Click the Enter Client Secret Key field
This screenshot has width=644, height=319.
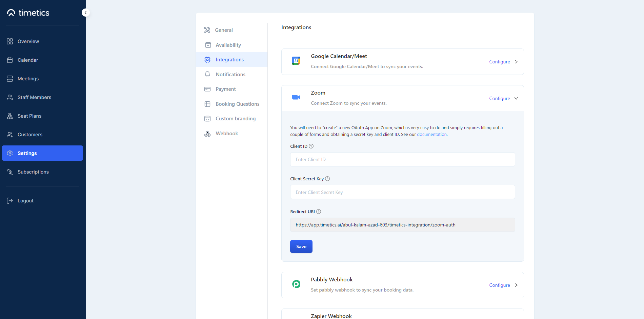point(402,192)
